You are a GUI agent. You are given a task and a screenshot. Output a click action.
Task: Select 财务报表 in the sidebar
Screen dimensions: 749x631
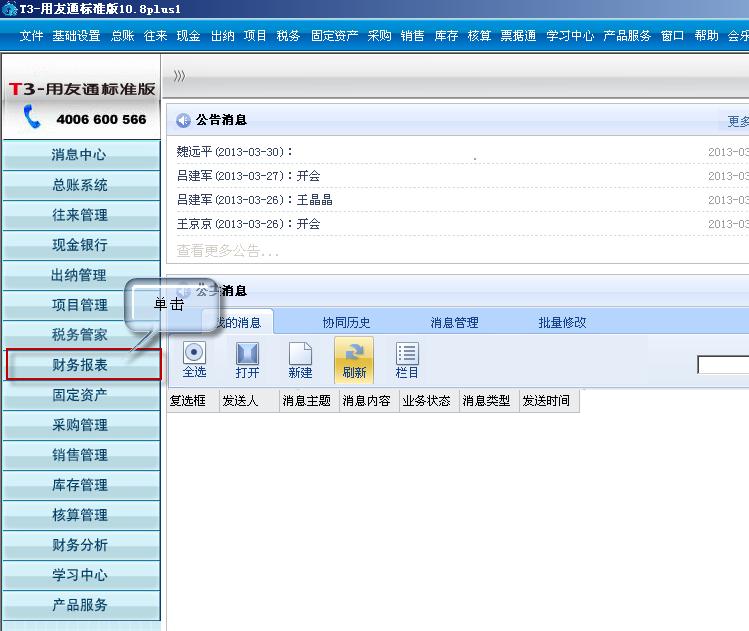[83, 365]
